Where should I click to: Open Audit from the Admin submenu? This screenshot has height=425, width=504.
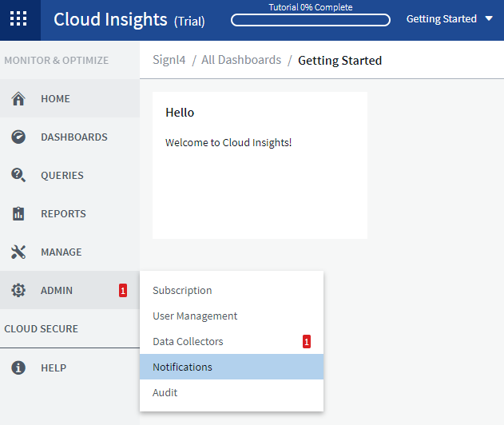232,392
